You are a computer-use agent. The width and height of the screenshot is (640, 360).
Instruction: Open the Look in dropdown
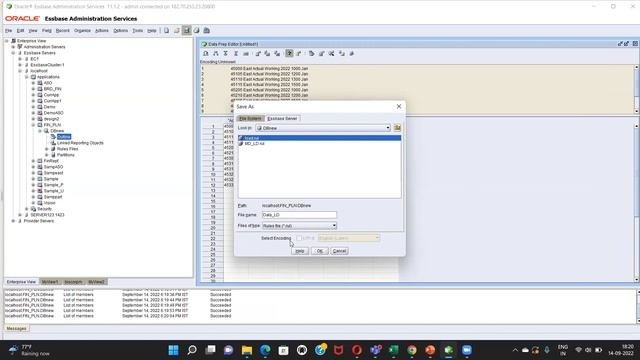point(388,128)
